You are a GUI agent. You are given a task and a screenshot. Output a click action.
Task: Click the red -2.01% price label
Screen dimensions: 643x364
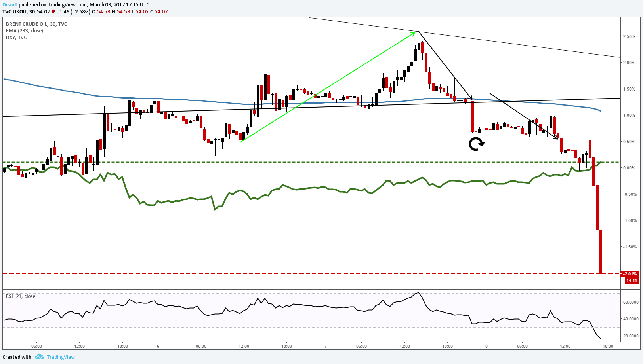(x=630, y=274)
